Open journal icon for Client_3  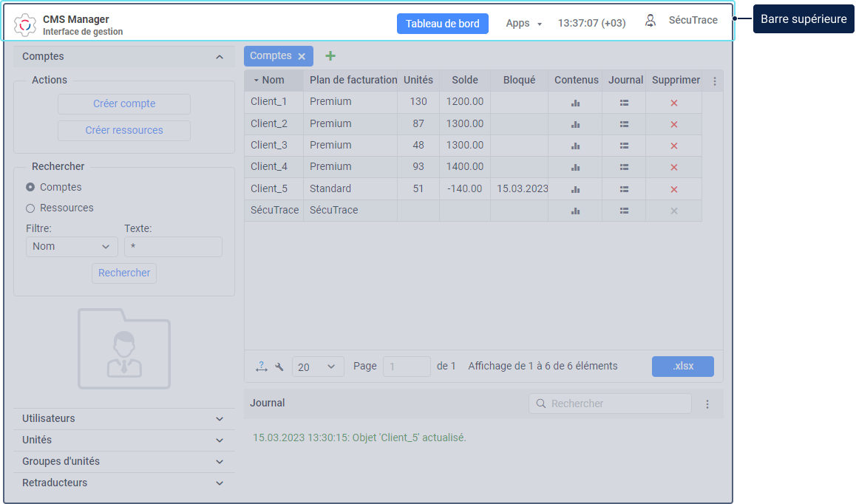pos(624,146)
